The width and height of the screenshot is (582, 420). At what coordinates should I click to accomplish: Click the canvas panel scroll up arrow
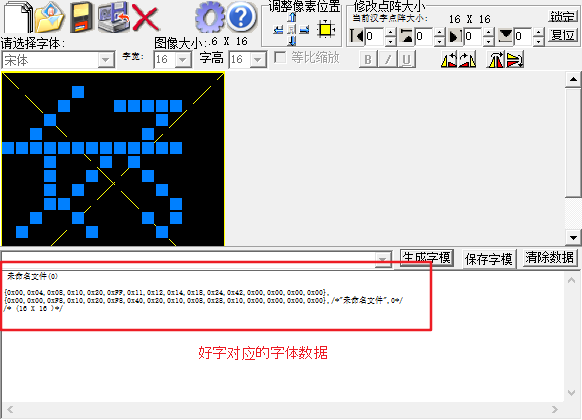(x=573, y=79)
